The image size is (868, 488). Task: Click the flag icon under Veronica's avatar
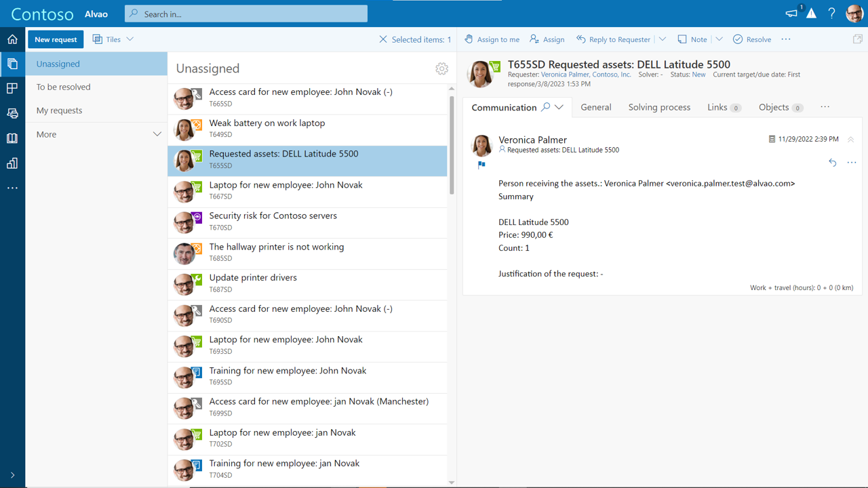click(x=481, y=165)
